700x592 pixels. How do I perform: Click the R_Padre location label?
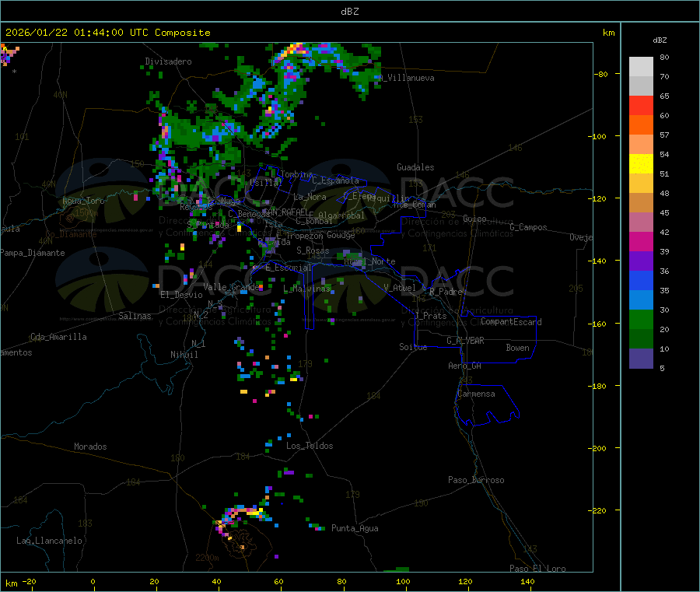tap(446, 292)
